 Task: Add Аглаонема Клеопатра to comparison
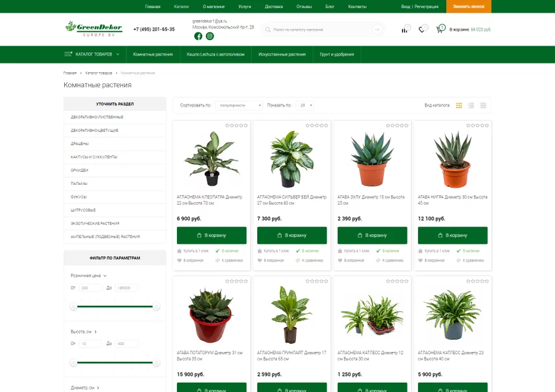229,260
